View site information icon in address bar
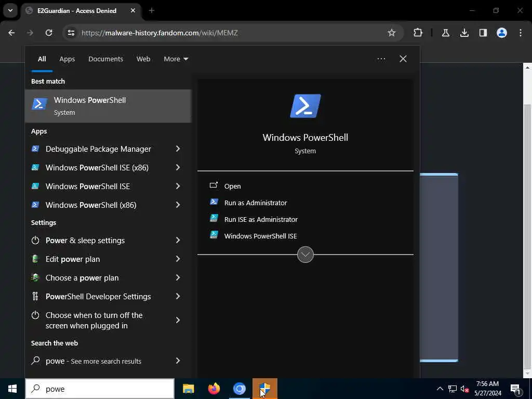 tap(71, 33)
